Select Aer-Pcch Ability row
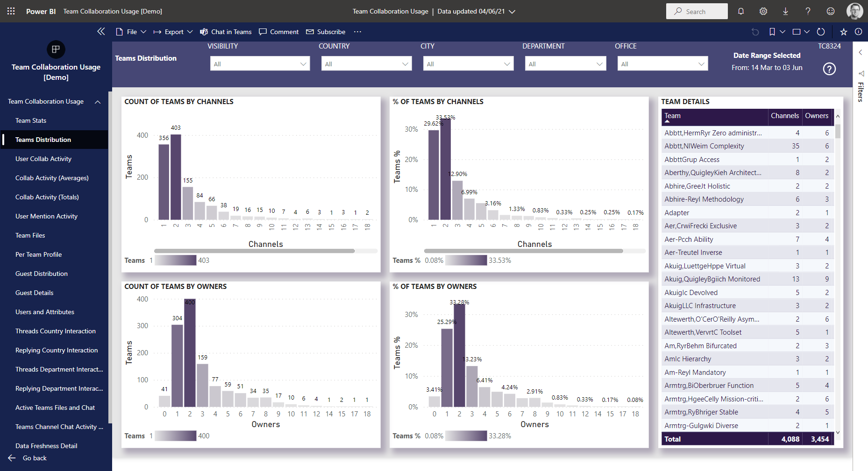Viewport: 868px width, 471px height. coord(747,239)
